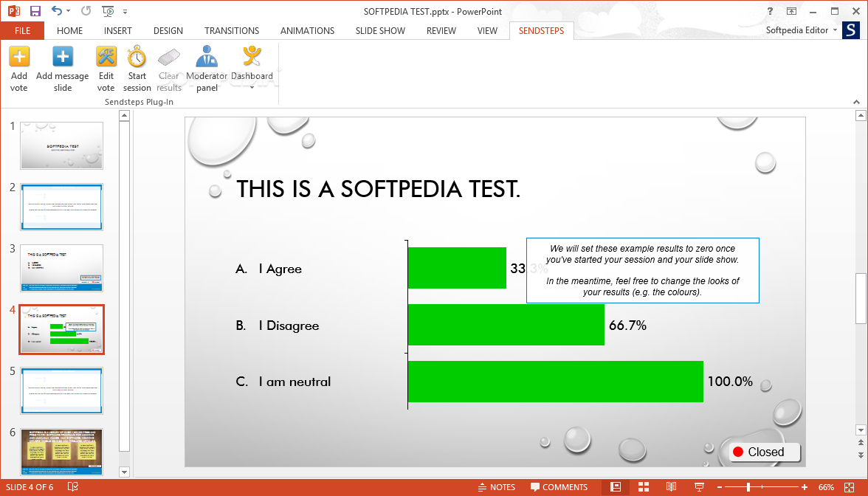This screenshot has width=868, height=496.
Task: Click the main editor scroll down arrow
Action: [x=861, y=430]
